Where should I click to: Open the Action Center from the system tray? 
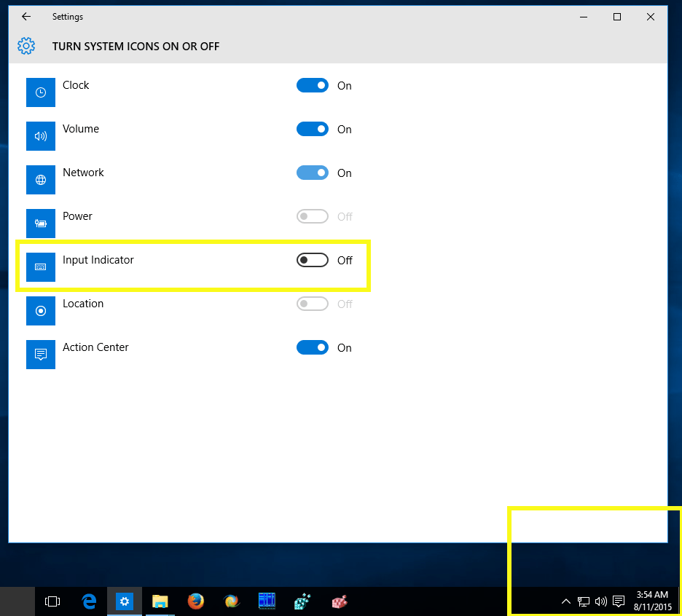(619, 601)
